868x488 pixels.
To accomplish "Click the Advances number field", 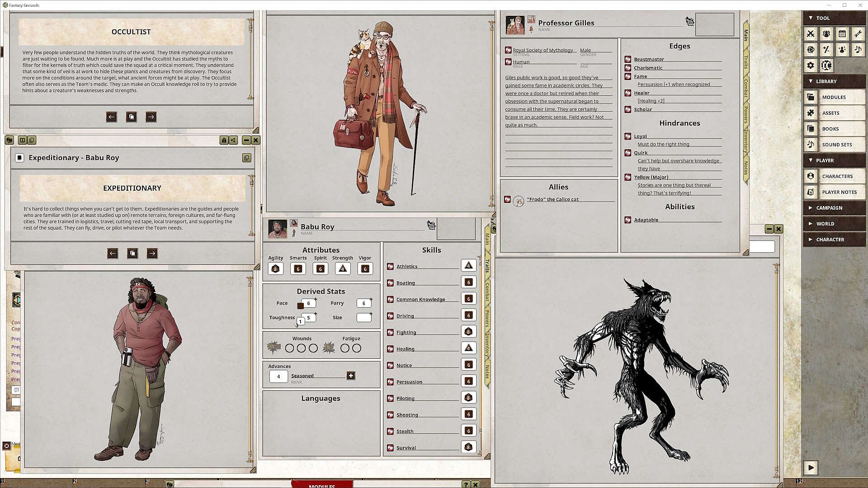I will tap(278, 376).
